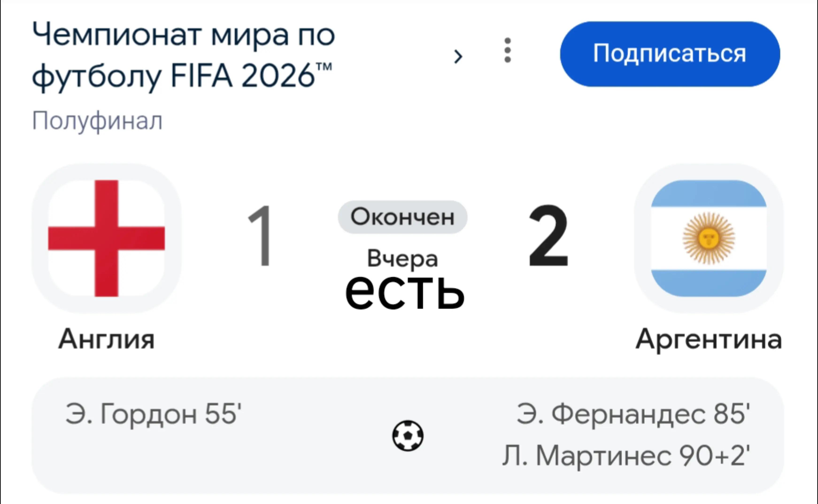Open the Argentina flag team icon
This screenshot has height=504, width=818.
coord(709,238)
